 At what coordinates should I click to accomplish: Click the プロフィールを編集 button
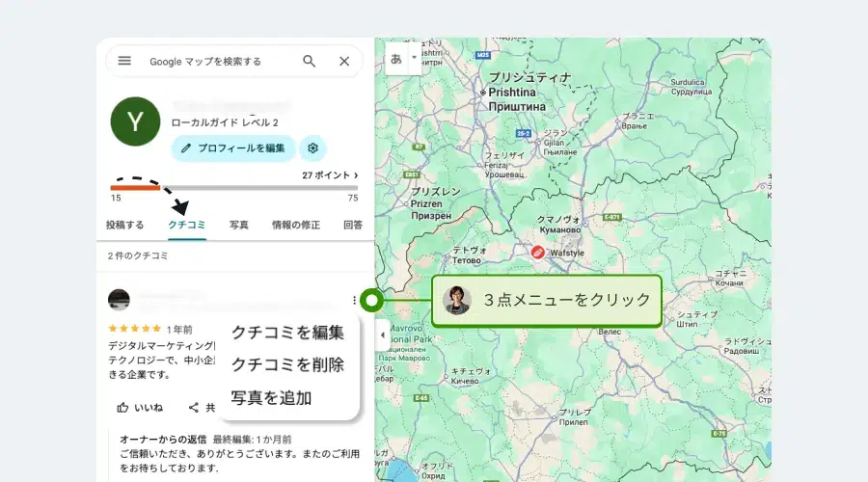[232, 147]
